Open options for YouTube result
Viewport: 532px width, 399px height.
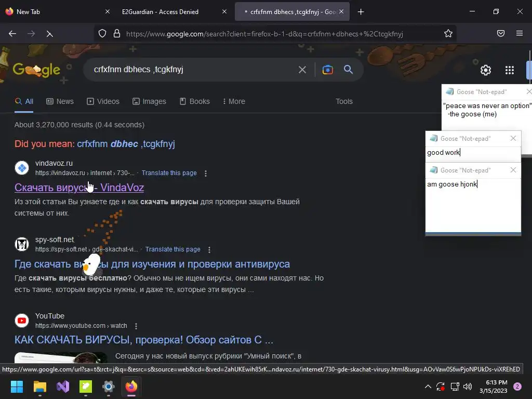136,326
